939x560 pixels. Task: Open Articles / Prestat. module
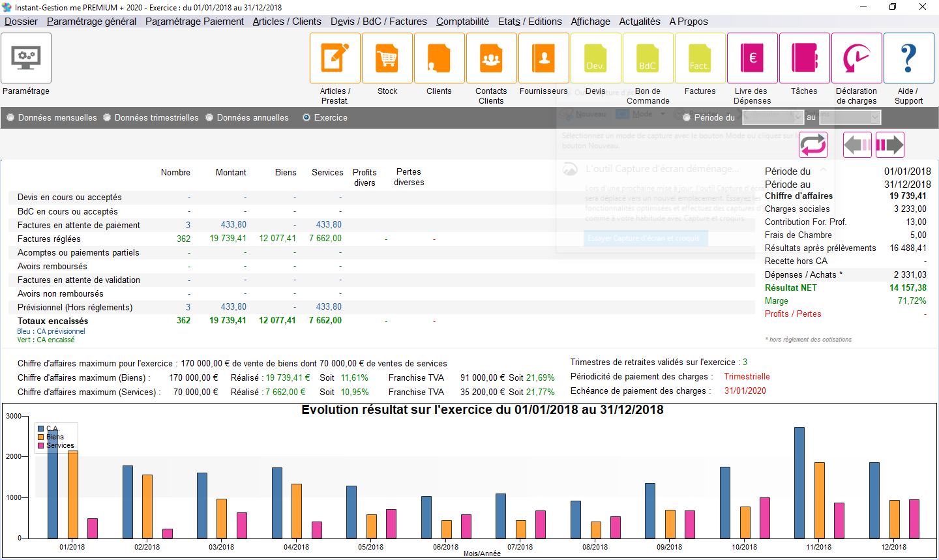[x=335, y=58]
